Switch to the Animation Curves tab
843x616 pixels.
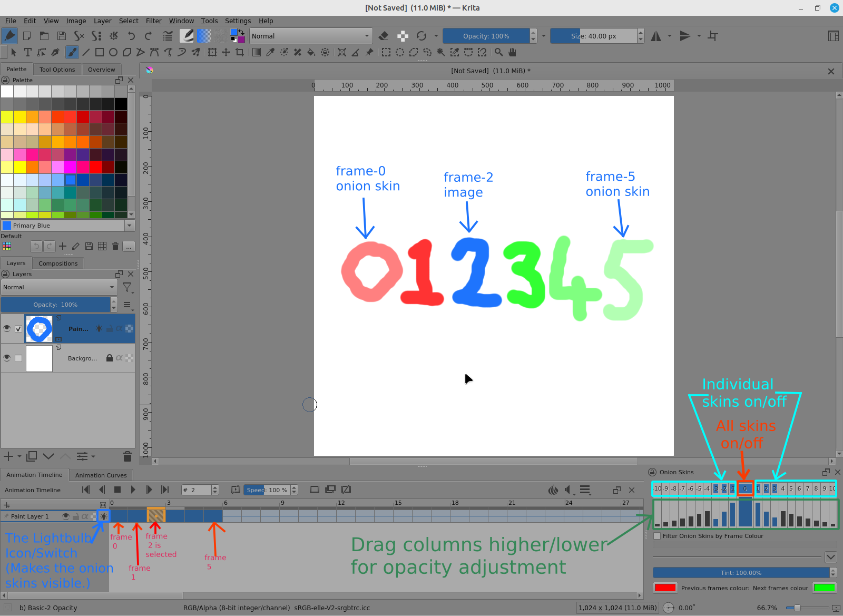point(101,475)
